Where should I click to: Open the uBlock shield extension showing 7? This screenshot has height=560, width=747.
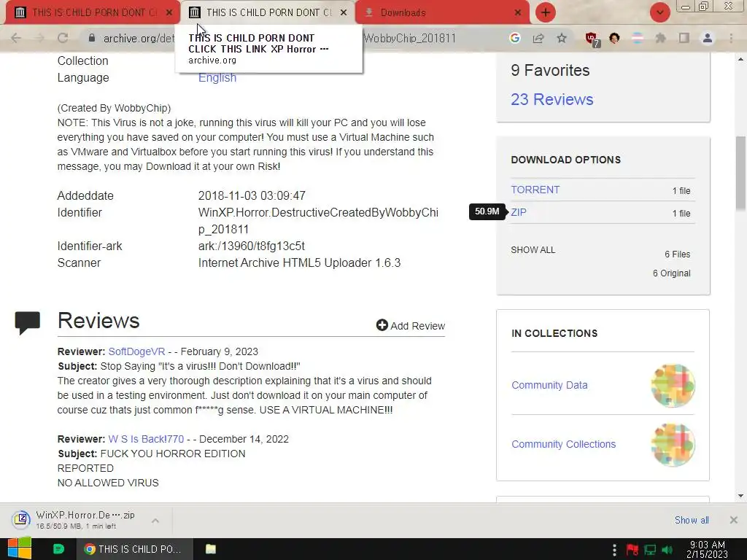[592, 39]
